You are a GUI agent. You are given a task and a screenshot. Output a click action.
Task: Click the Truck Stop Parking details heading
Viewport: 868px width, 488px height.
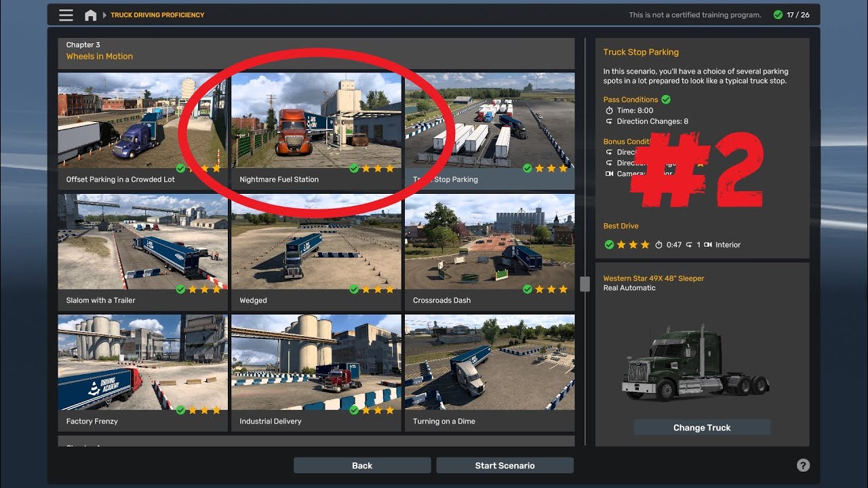641,52
